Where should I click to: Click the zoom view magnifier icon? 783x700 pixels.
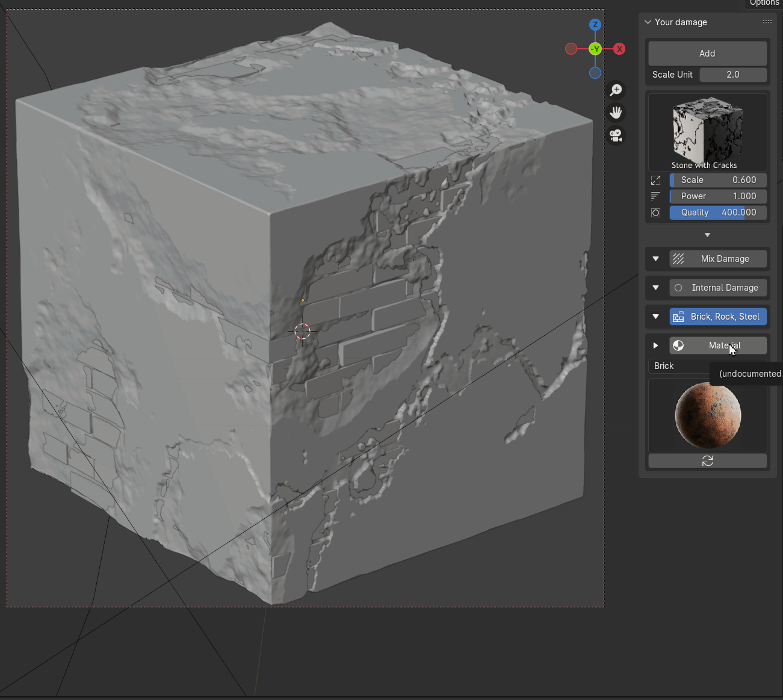pos(616,90)
